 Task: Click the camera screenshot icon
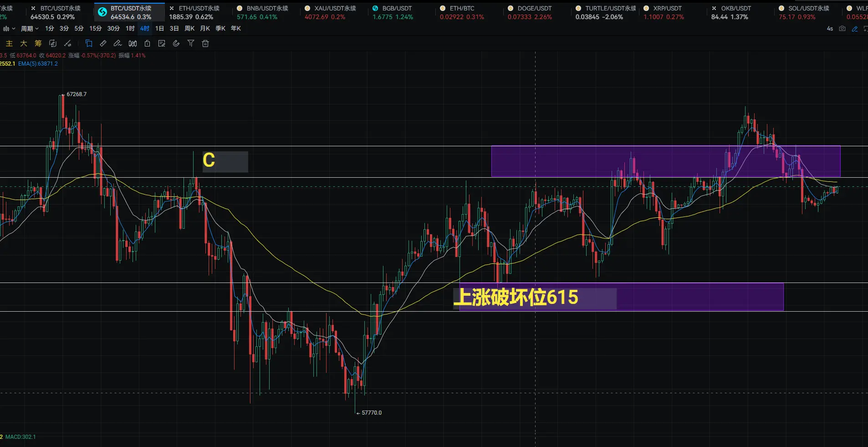pos(842,29)
